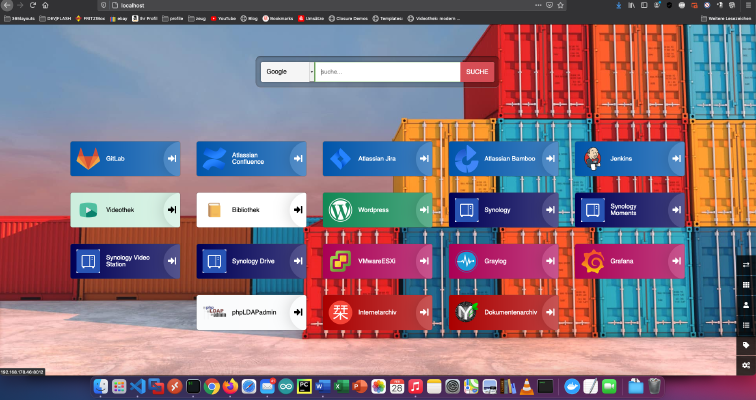Click the Bibliothek book icon
The image size is (756, 400).
[214, 210]
